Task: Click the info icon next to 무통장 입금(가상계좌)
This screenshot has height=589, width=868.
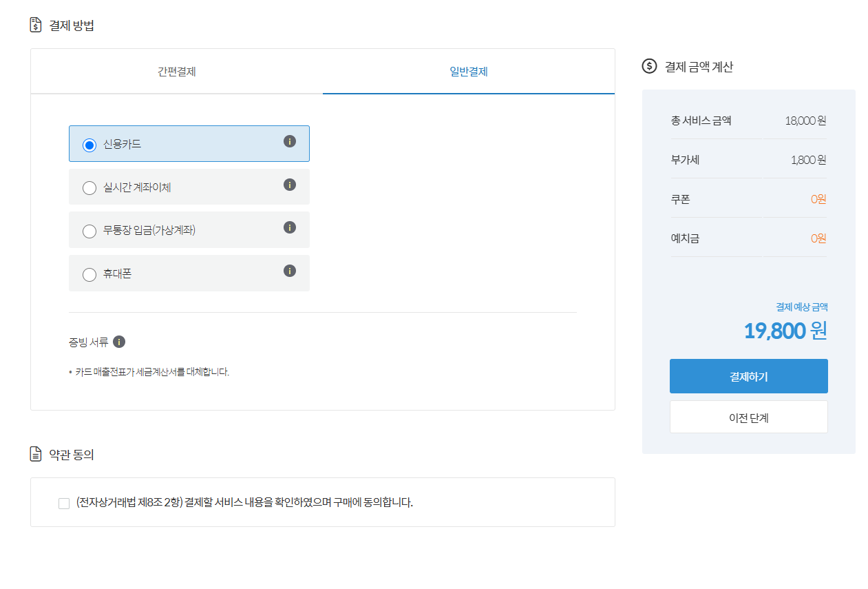Action: pos(289,227)
